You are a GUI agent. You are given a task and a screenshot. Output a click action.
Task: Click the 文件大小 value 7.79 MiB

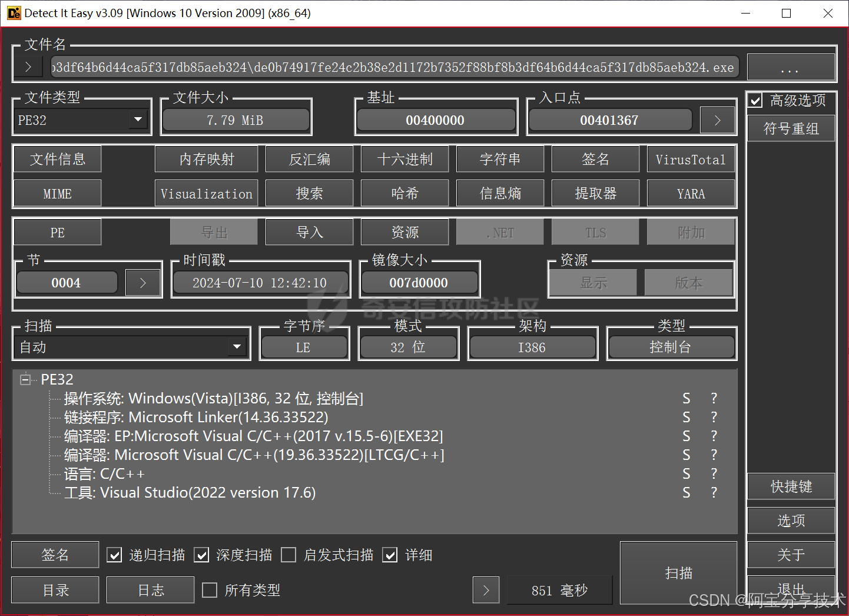pyautogui.click(x=236, y=120)
